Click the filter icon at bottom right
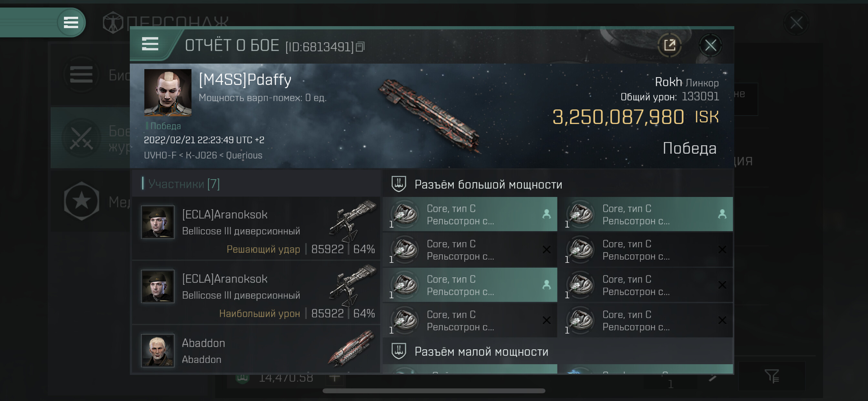This screenshot has width=868, height=401. pyautogui.click(x=771, y=376)
